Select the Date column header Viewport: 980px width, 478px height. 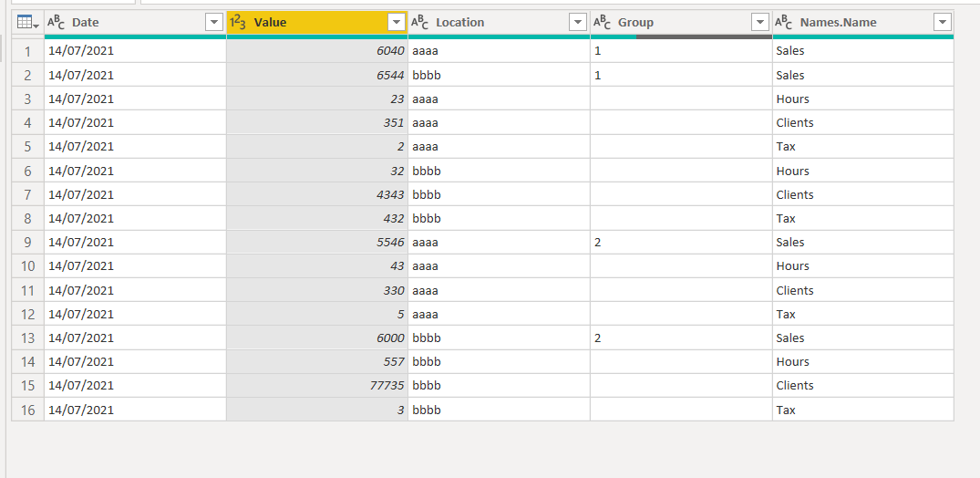point(135,23)
